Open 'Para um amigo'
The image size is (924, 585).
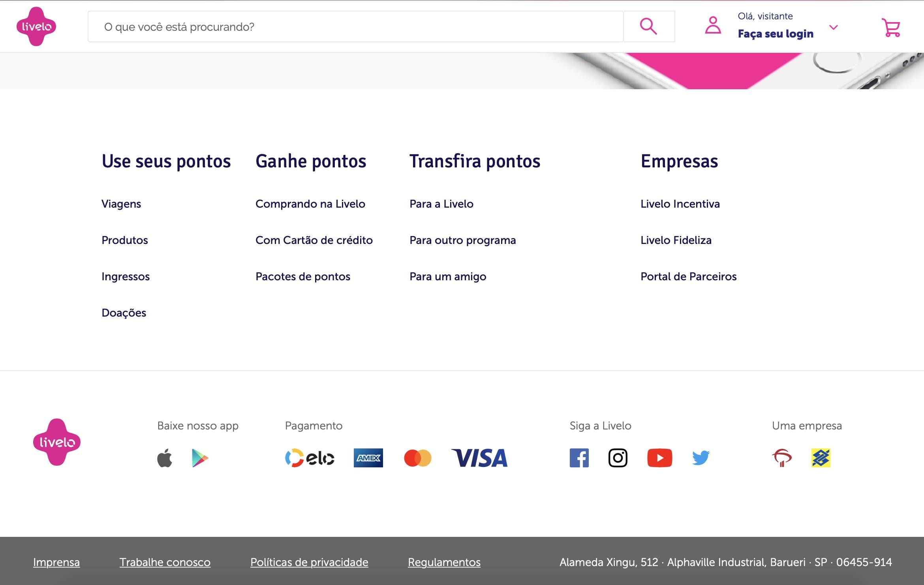point(448,277)
